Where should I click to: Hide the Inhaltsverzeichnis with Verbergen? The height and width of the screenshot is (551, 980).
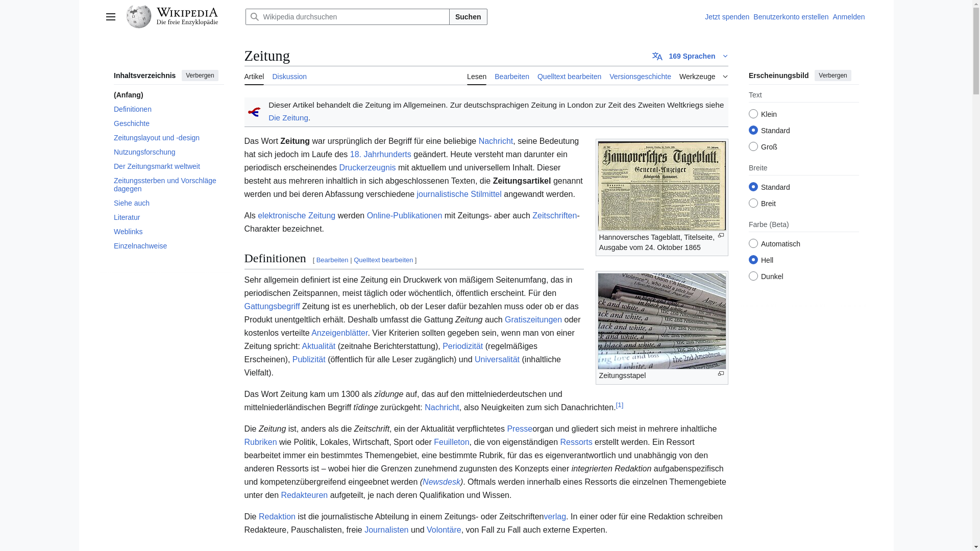200,76
